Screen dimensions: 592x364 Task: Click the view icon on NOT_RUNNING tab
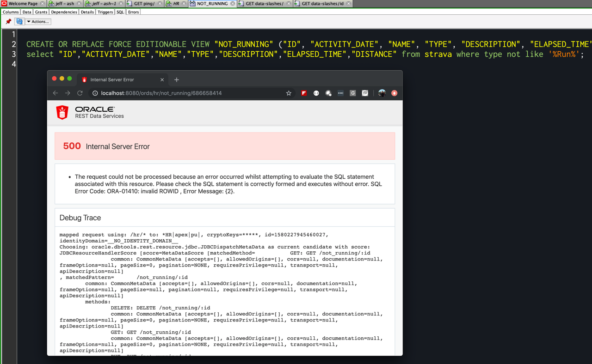pyautogui.click(x=192, y=4)
